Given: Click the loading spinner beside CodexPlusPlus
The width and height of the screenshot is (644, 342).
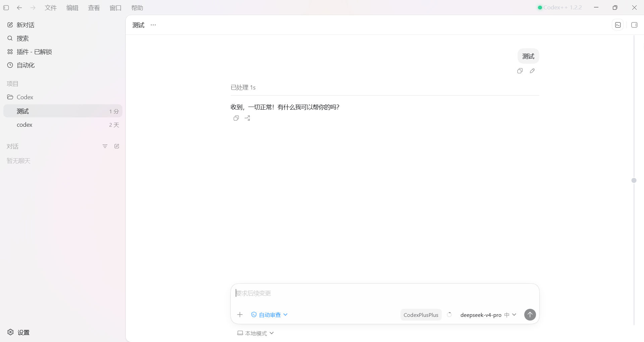Looking at the screenshot, I should click(449, 315).
